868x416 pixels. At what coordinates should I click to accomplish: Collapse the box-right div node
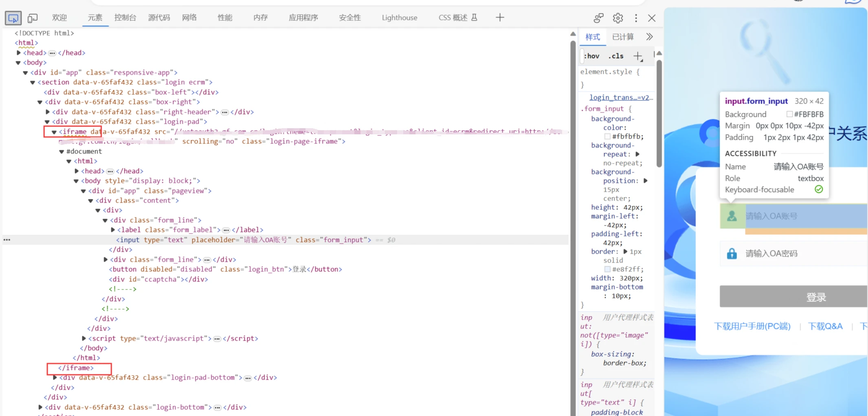40,102
